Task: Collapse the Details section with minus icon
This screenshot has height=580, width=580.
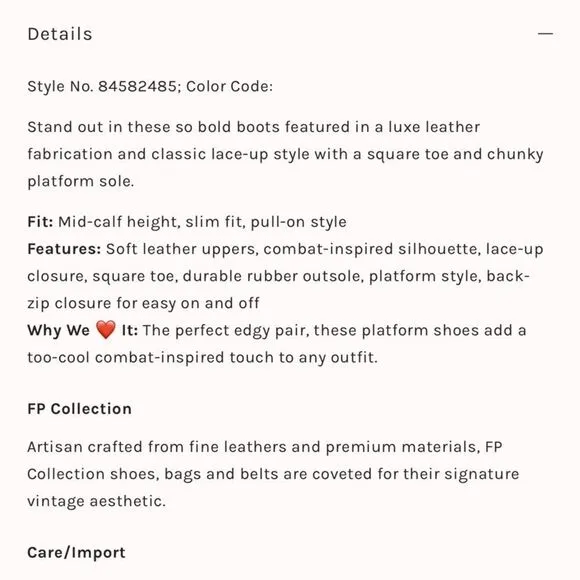Action: (545, 34)
